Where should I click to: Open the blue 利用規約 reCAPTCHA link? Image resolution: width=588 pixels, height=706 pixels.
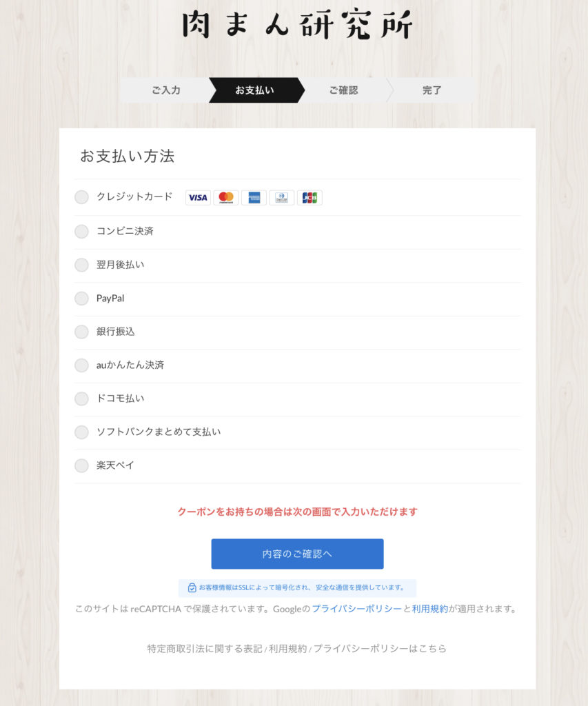tap(430, 609)
